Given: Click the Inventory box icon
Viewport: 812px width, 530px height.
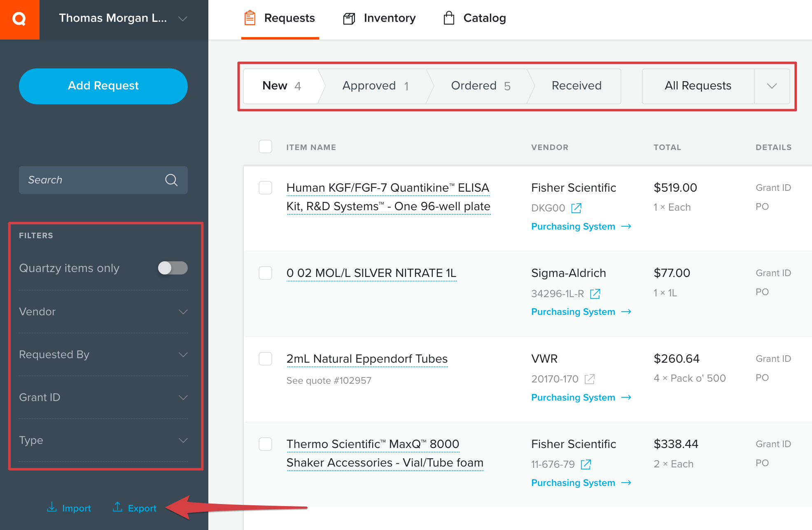Looking at the screenshot, I should coord(349,19).
